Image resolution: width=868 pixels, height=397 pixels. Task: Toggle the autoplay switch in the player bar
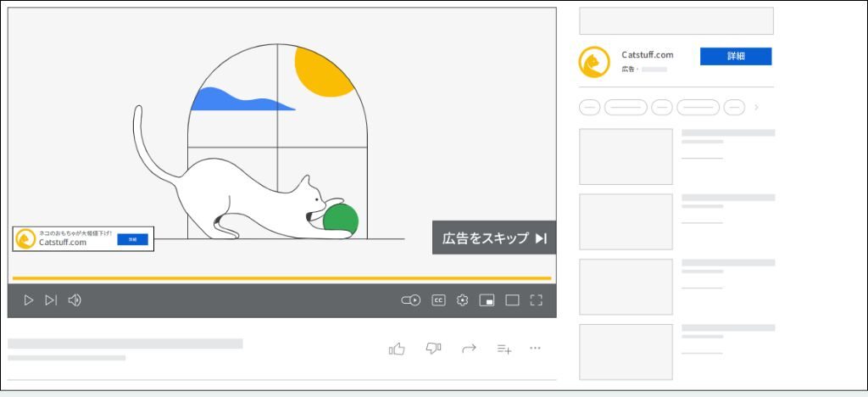[411, 300]
